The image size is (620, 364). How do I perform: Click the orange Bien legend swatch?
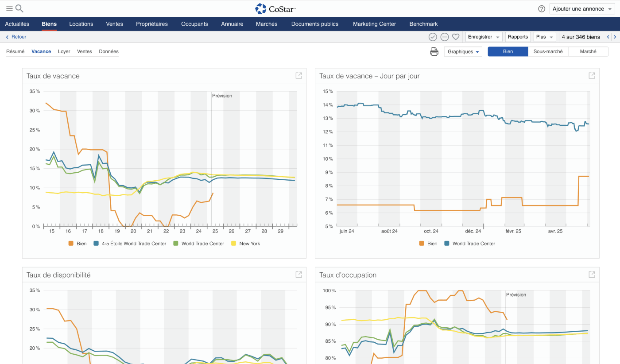coord(71,244)
